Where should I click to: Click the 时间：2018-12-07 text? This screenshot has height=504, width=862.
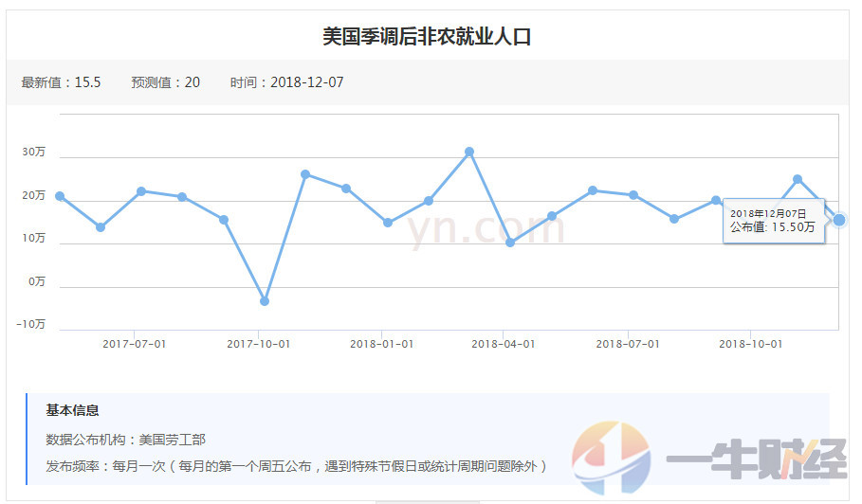click(287, 82)
